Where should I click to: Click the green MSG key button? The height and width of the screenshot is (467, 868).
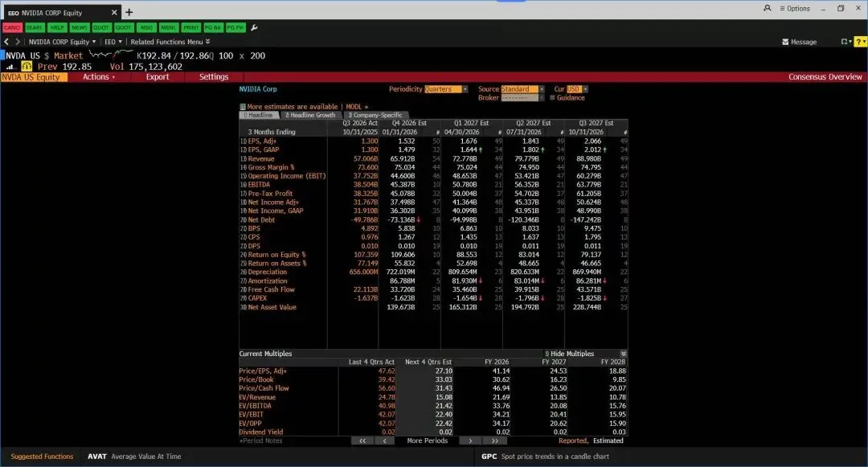147,27
